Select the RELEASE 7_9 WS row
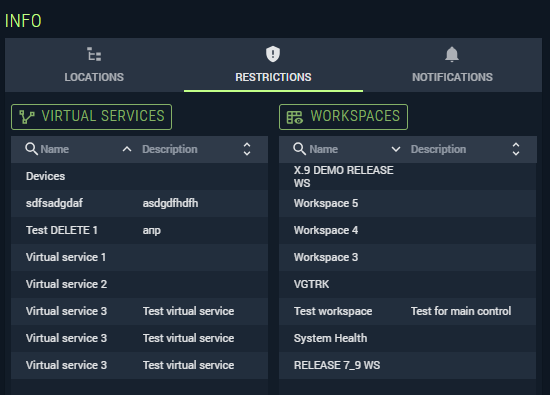Viewport: 550px width, 395px height. point(408,365)
